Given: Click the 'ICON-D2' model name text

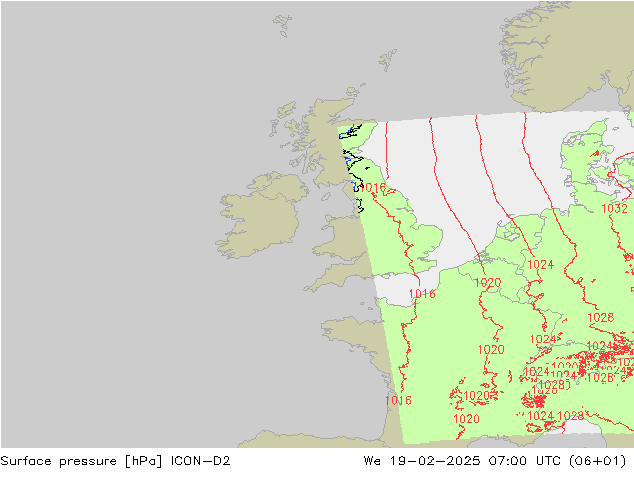Looking at the screenshot, I should click(201, 460).
